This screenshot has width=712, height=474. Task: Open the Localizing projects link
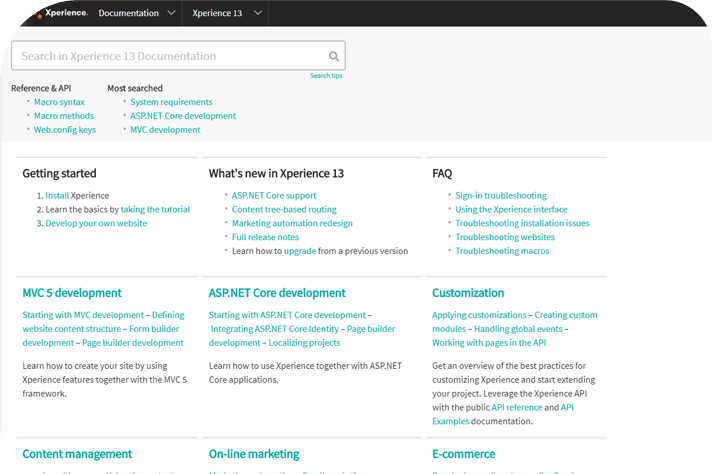coord(304,343)
